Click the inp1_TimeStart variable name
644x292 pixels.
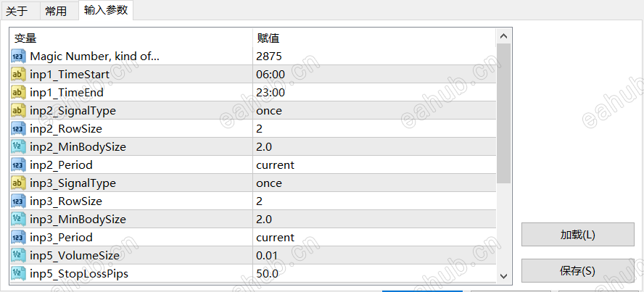pos(70,75)
